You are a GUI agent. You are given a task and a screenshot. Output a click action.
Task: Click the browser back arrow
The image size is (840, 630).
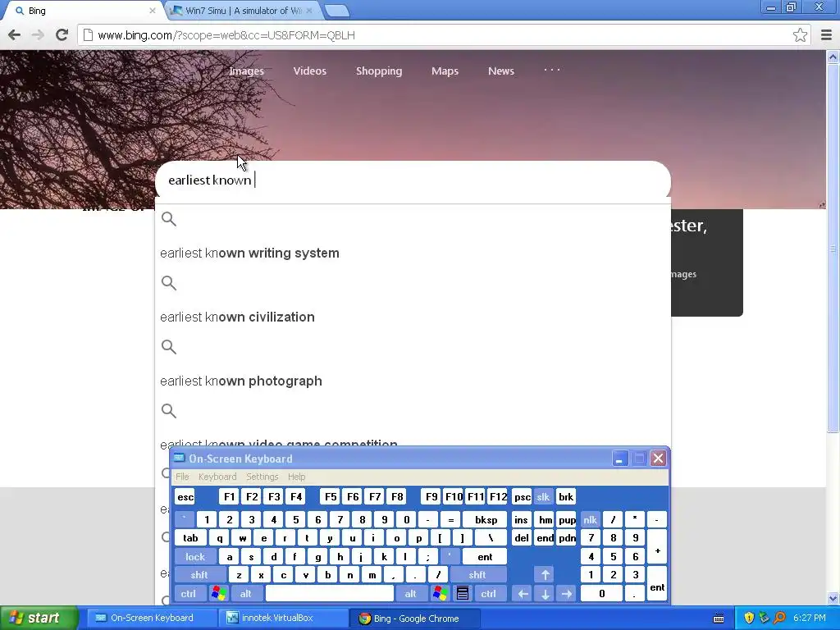[x=15, y=34]
